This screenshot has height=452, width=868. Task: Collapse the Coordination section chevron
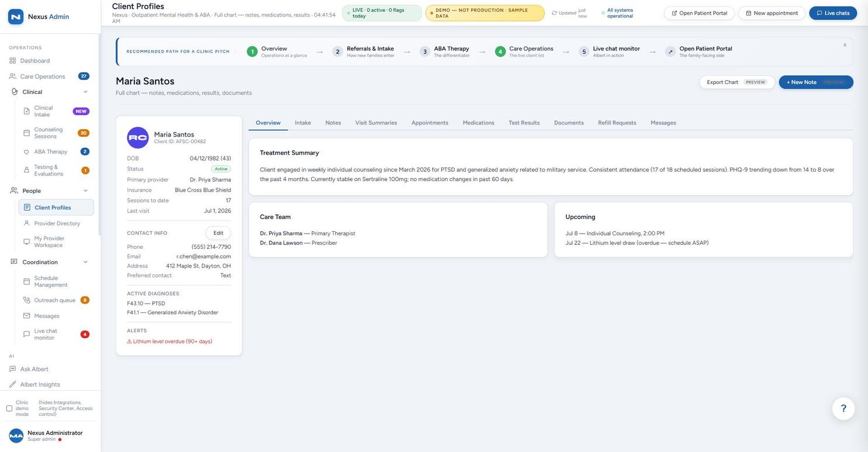coord(85,262)
